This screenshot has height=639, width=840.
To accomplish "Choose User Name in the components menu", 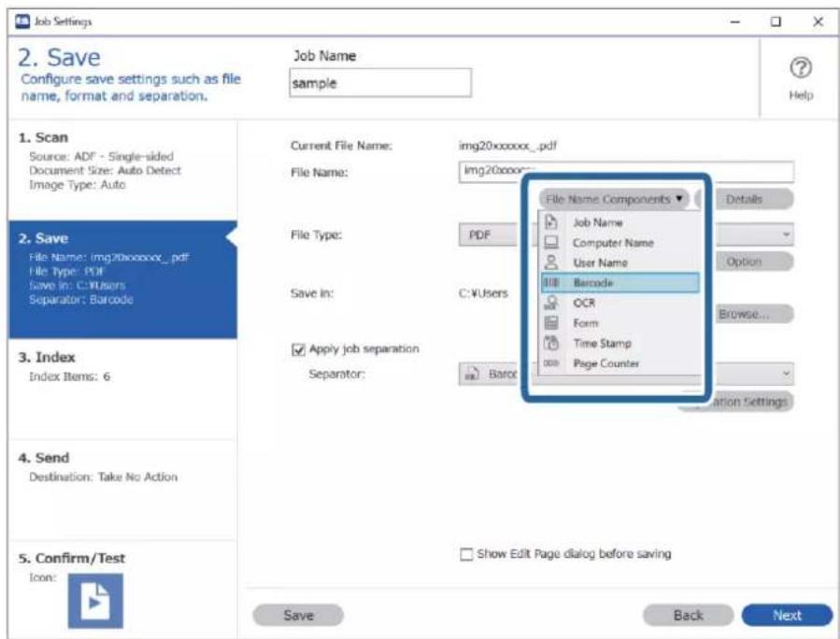I will point(619,263).
